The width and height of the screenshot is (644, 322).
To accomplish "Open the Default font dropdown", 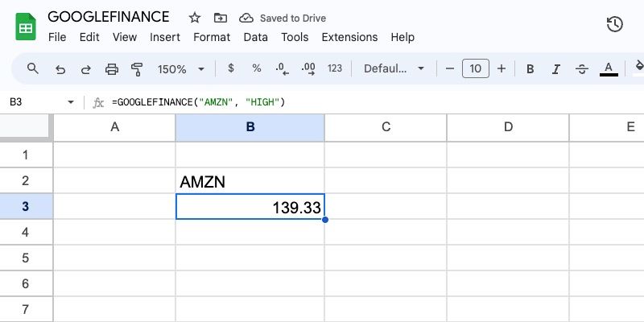I will [393, 69].
